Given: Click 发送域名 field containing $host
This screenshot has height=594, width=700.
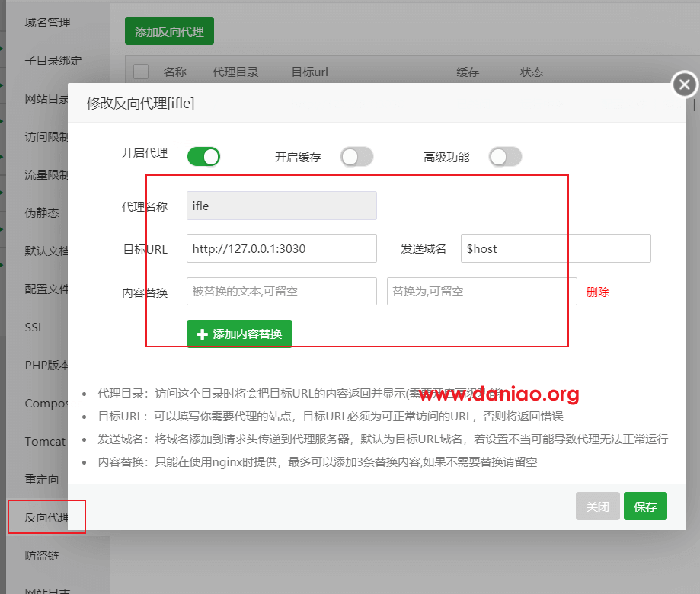Looking at the screenshot, I should 556,248.
